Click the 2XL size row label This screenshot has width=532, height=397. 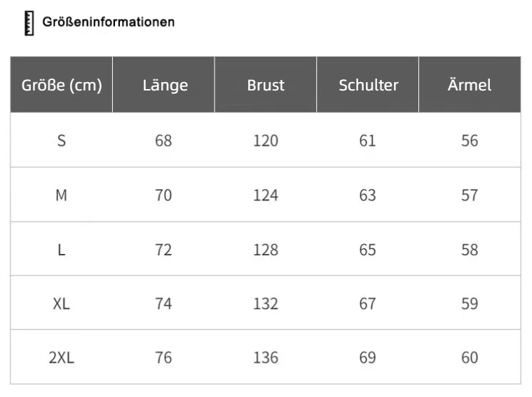click(x=62, y=358)
